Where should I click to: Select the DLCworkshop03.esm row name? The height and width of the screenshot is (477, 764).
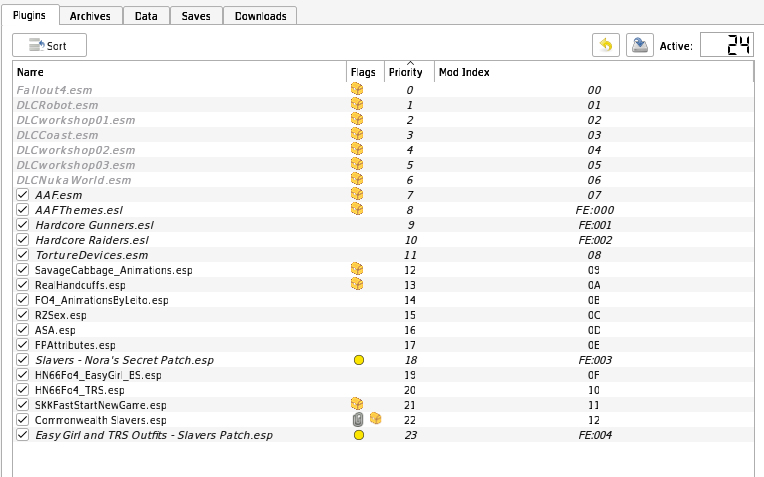(76, 165)
